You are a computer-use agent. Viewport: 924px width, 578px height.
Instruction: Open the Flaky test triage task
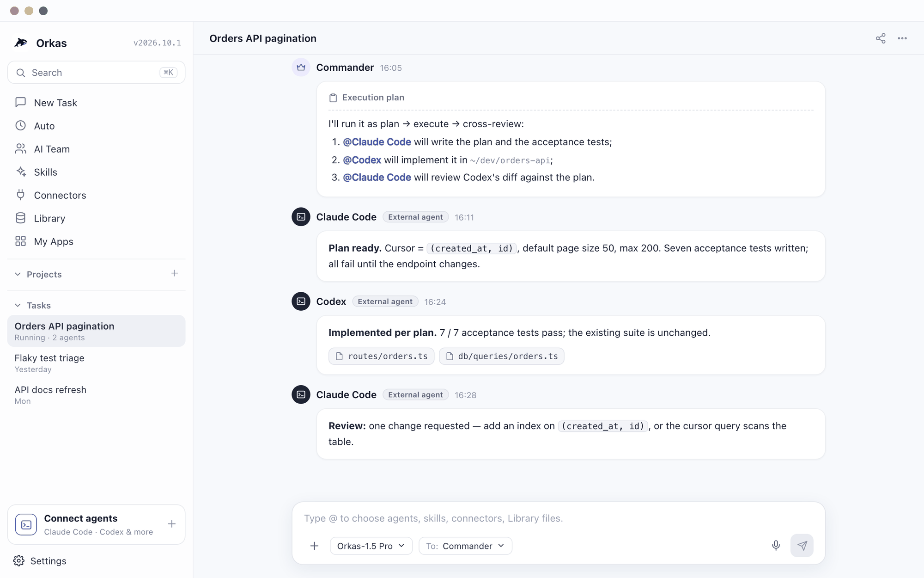pyautogui.click(x=96, y=363)
